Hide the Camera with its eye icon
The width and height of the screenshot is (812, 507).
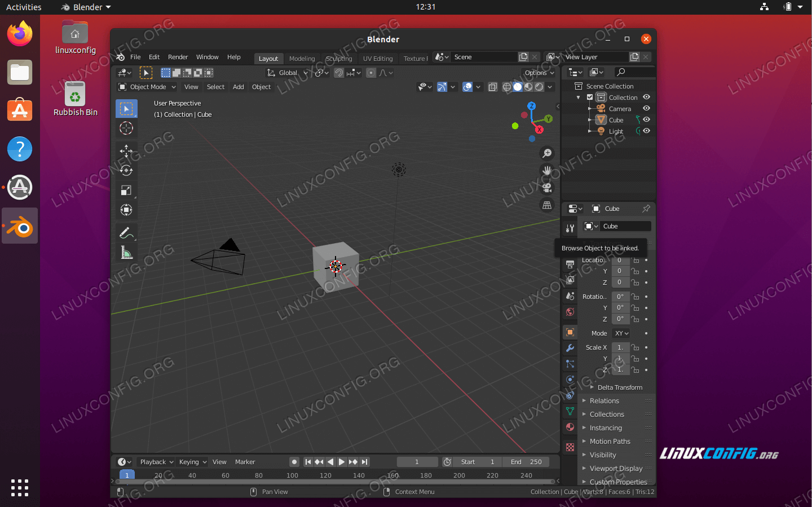[647, 108]
